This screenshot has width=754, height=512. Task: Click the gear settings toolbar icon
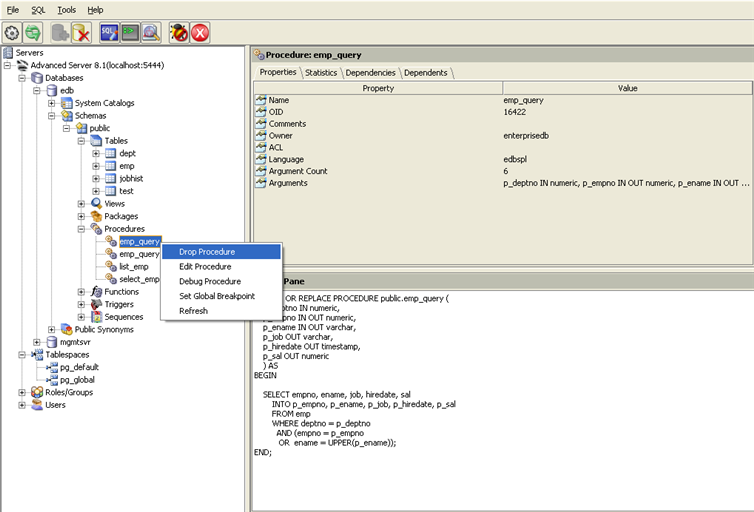[x=12, y=33]
